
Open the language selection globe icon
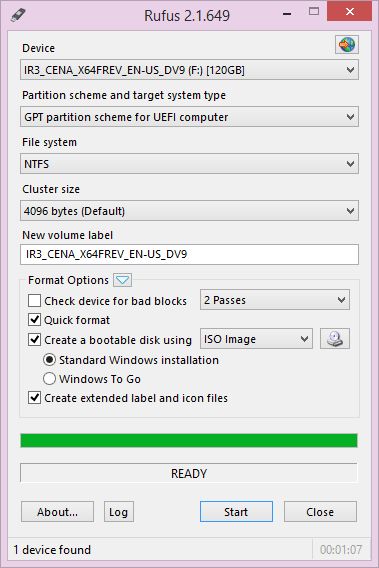click(x=347, y=45)
